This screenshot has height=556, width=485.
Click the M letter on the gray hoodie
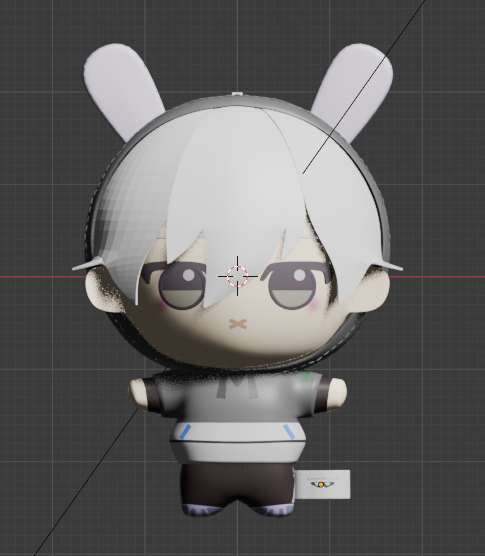point(237,387)
